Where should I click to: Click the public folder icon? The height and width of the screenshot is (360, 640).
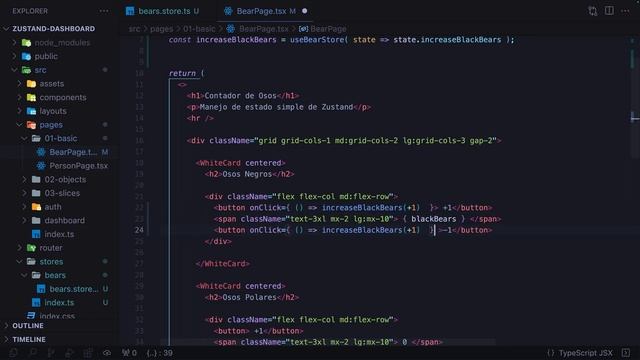27,56
